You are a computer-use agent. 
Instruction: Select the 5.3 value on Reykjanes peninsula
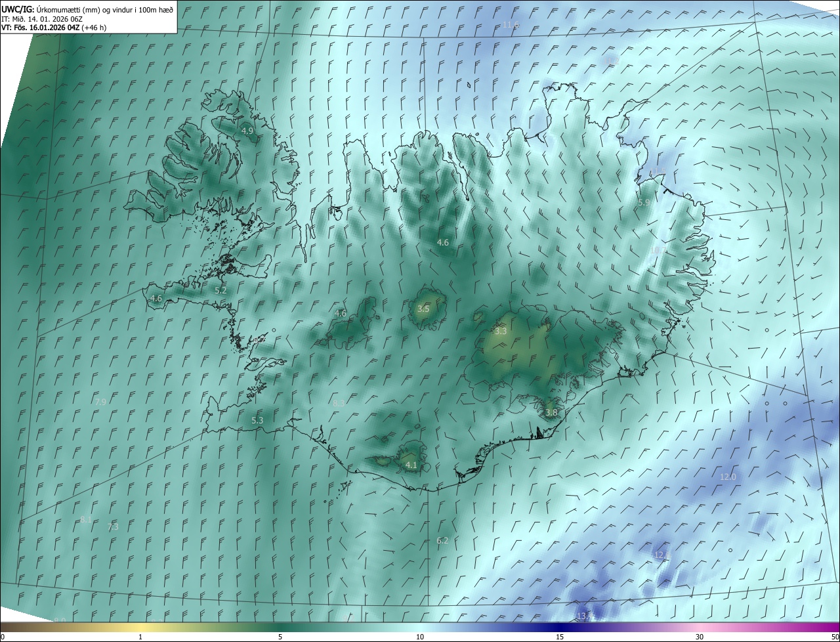coord(257,420)
